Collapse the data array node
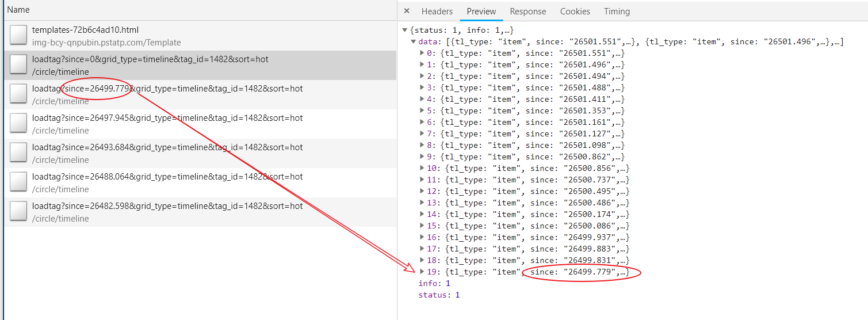 414,41
